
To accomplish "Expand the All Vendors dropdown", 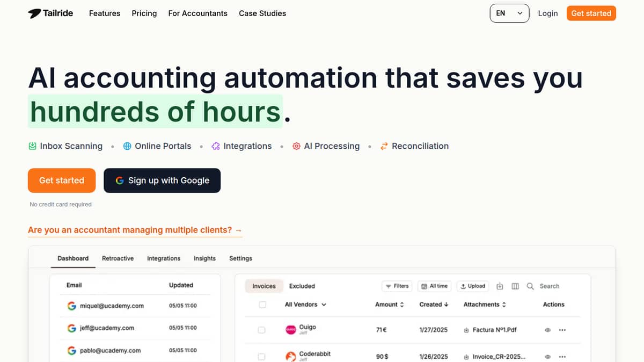I will point(305,305).
